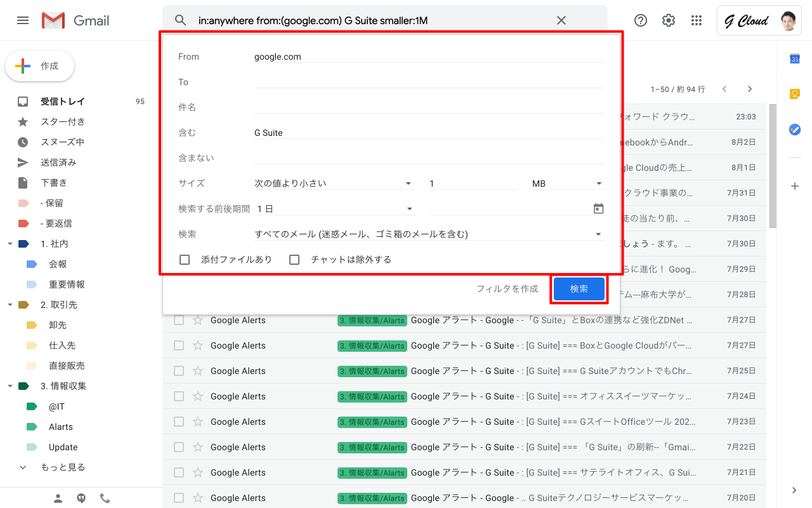Click the contacts person icon
Viewport: 812px width, 508px height.
pos(58,498)
